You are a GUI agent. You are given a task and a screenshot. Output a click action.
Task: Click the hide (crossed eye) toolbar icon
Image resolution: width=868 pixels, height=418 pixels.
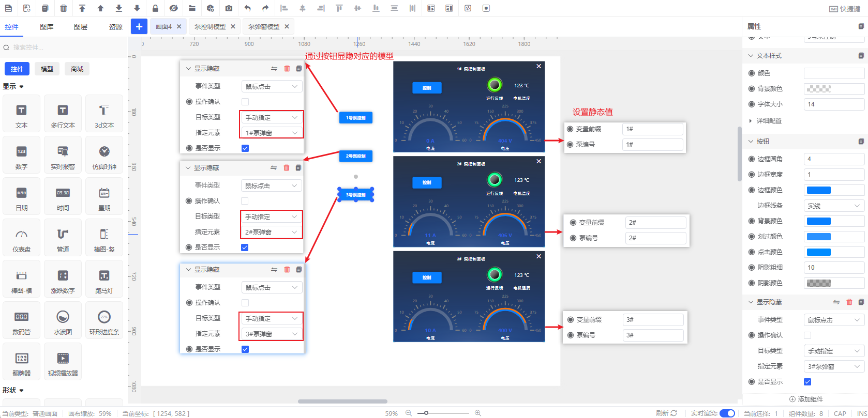pos(173,8)
